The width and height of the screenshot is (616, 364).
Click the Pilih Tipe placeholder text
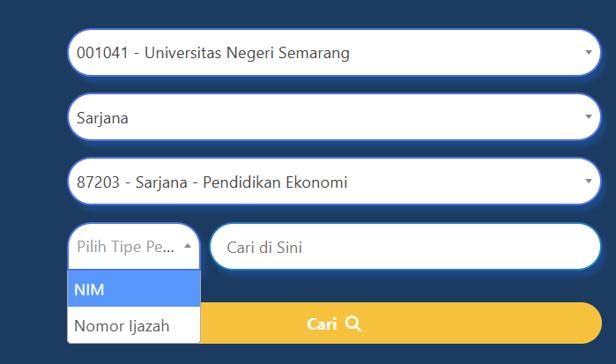pos(126,247)
